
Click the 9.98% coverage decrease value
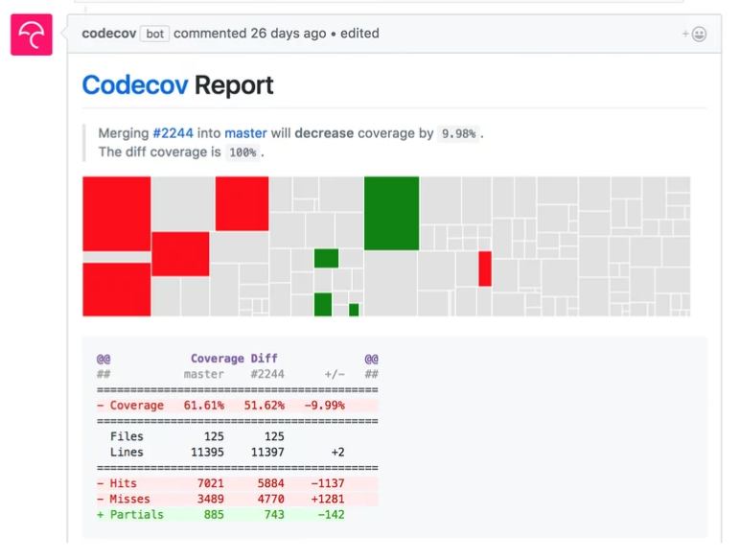(x=458, y=133)
